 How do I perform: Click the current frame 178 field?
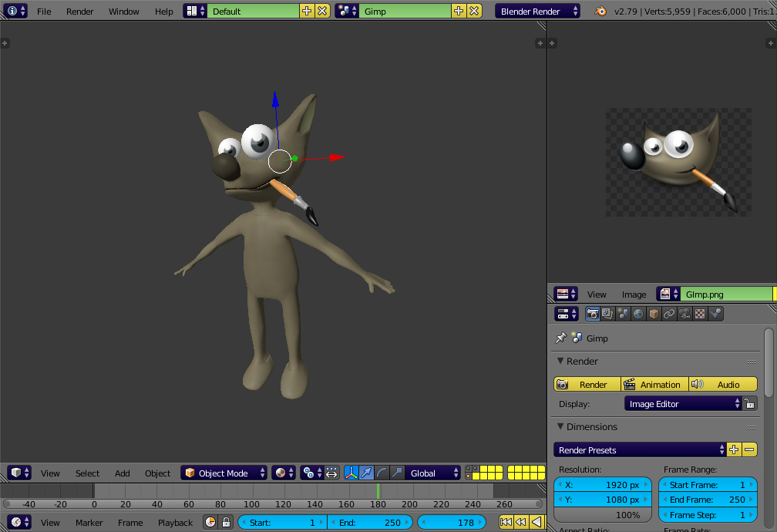click(x=452, y=522)
